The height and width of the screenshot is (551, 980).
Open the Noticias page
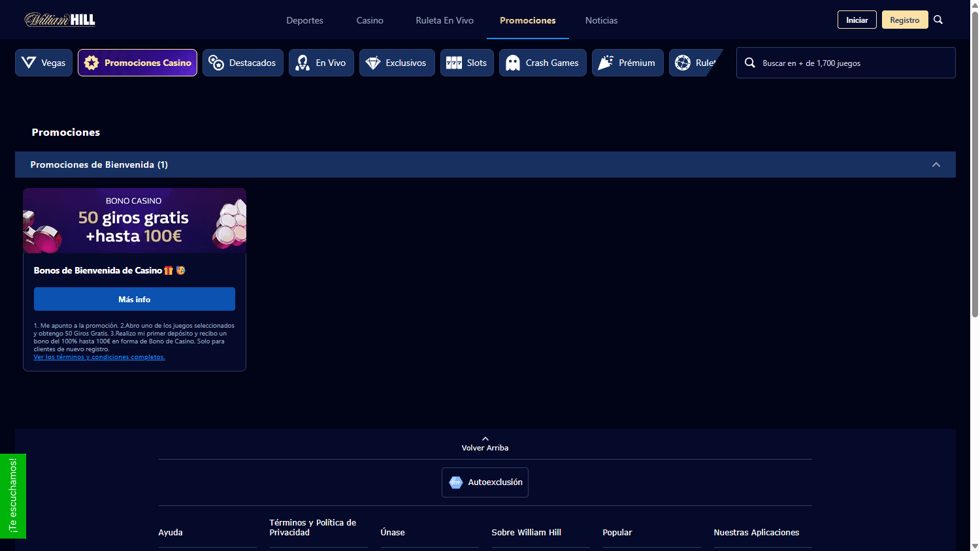tap(602, 20)
